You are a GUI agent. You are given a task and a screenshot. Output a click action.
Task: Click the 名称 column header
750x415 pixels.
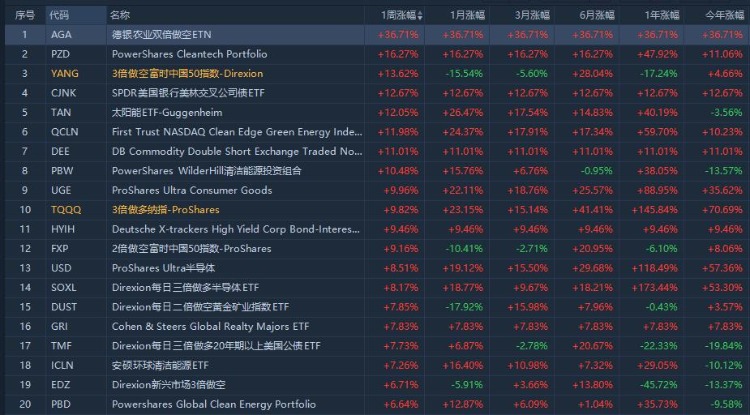tap(120, 15)
